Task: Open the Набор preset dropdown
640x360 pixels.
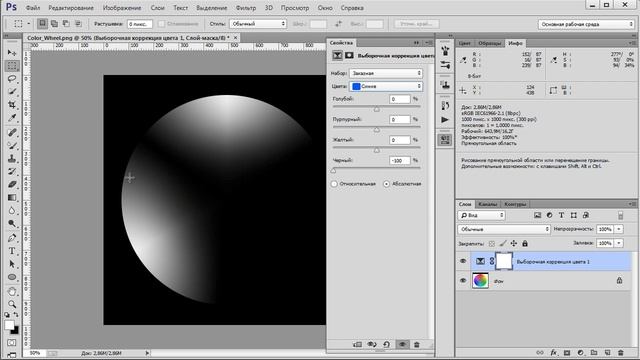Action: pyautogui.click(x=386, y=73)
